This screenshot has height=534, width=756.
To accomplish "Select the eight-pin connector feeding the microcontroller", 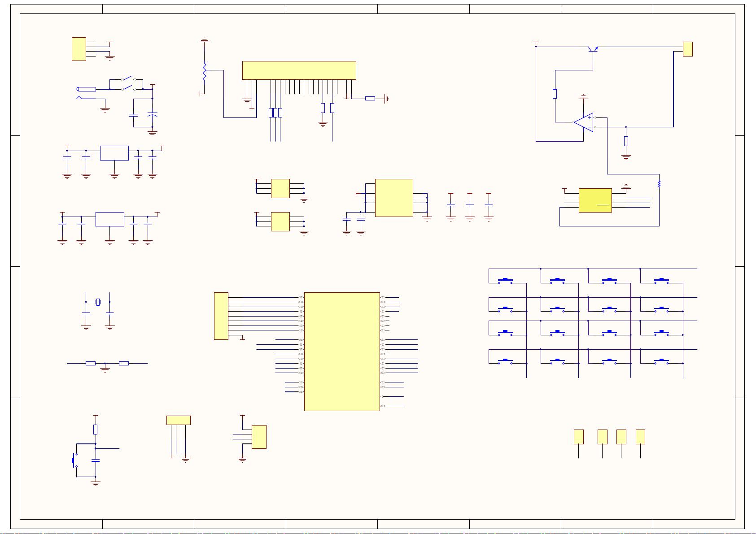I will tap(221, 316).
